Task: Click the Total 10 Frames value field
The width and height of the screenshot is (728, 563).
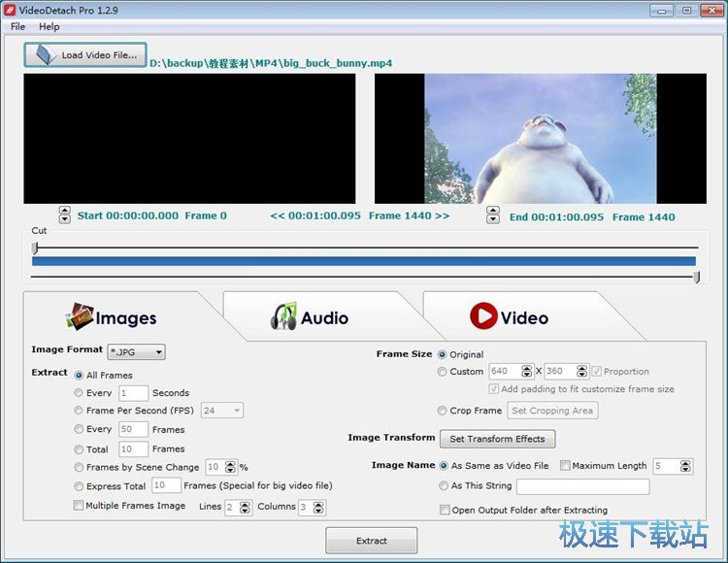Action: click(x=133, y=448)
